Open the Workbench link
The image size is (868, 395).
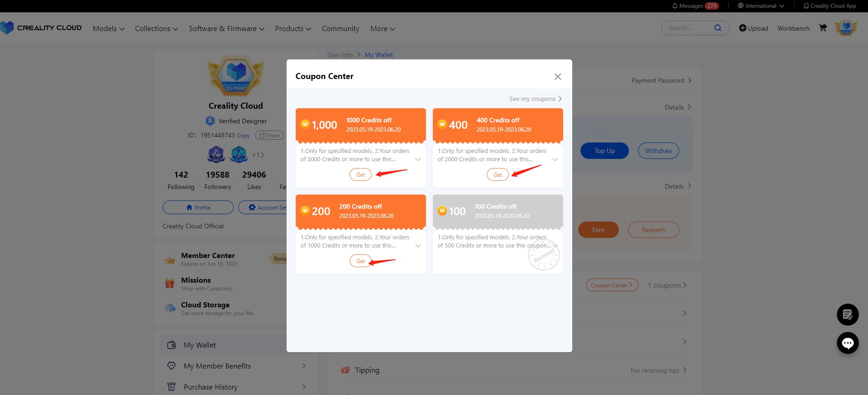(x=793, y=28)
